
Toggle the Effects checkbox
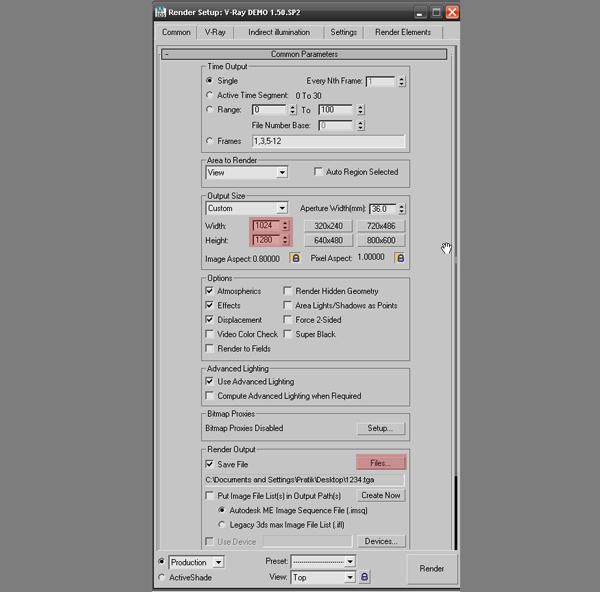pyautogui.click(x=209, y=305)
